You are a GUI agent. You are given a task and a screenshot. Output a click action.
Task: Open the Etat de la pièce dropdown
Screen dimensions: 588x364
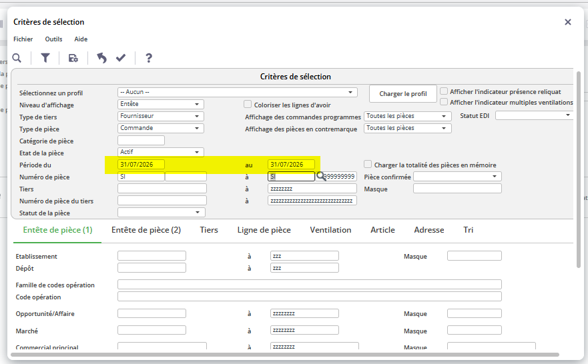[x=160, y=152]
